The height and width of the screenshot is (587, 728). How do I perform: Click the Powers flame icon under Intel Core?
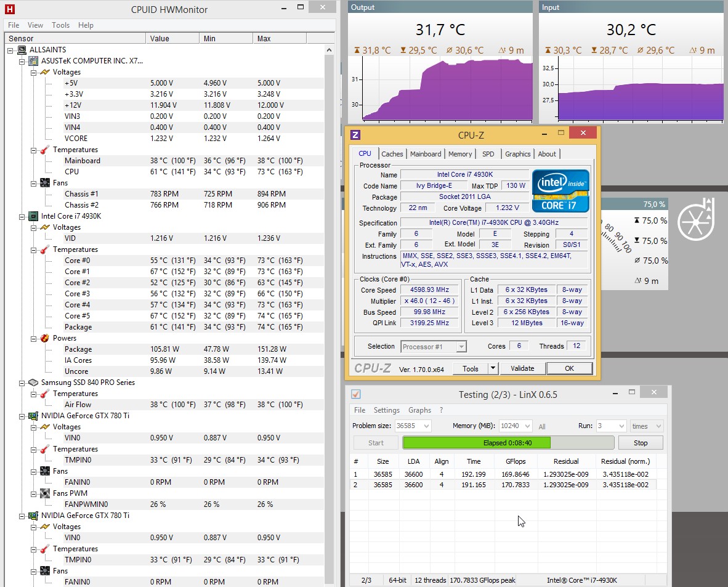pyautogui.click(x=44, y=338)
